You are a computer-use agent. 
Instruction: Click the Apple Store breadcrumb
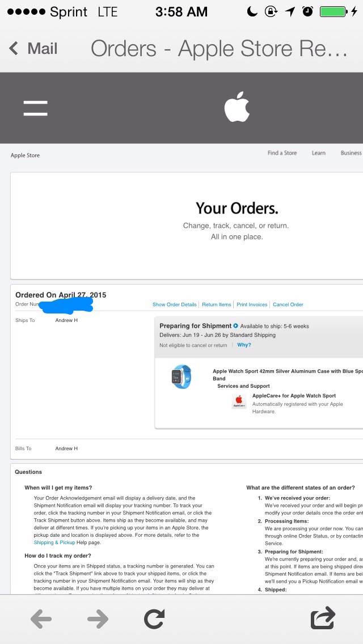[25, 155]
